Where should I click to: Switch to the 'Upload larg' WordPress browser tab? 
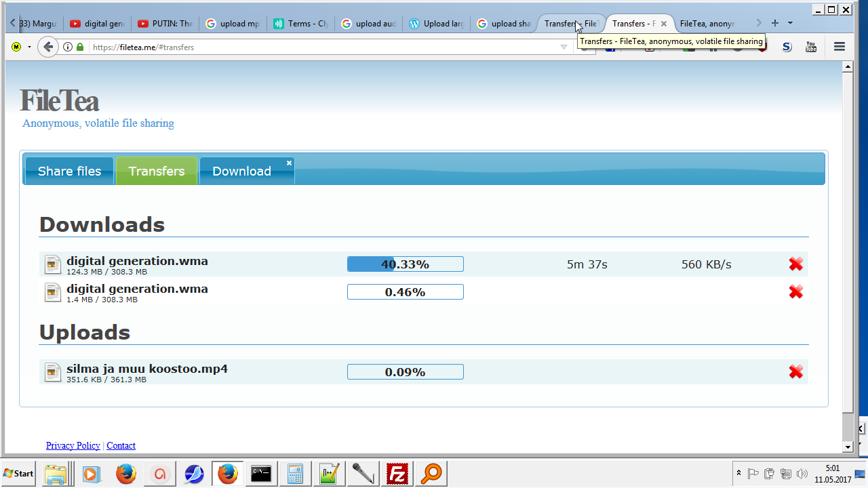click(x=437, y=23)
